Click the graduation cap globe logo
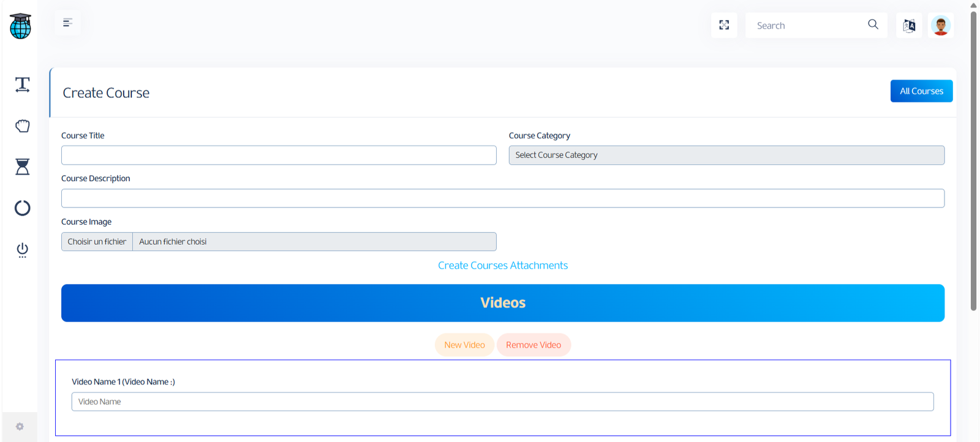Screen dimensions: 980x442 (20, 26)
